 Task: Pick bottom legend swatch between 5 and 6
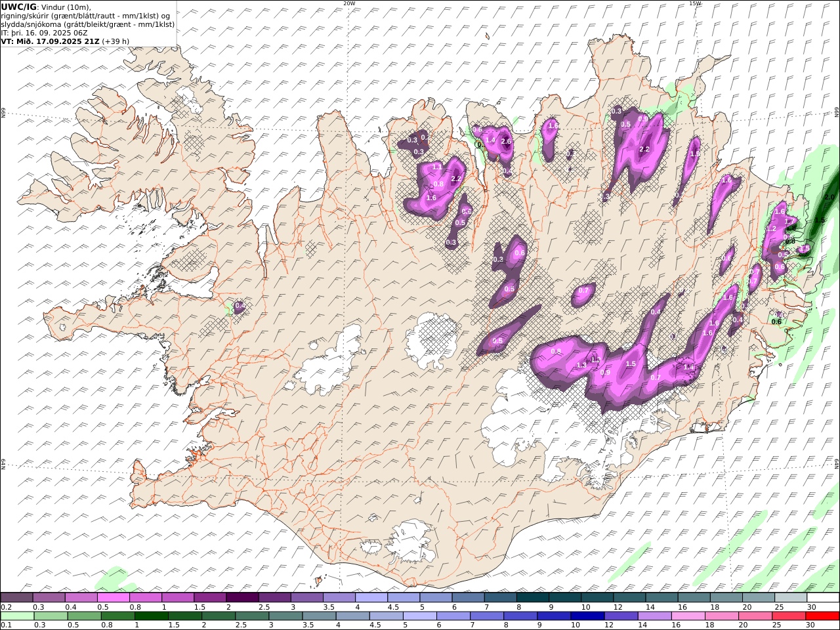(420, 616)
